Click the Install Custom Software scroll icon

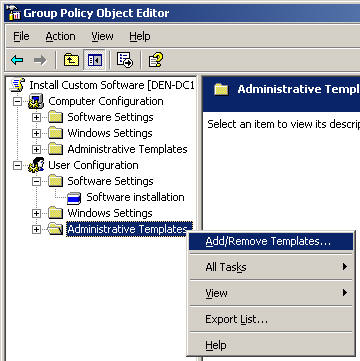[x=18, y=85]
